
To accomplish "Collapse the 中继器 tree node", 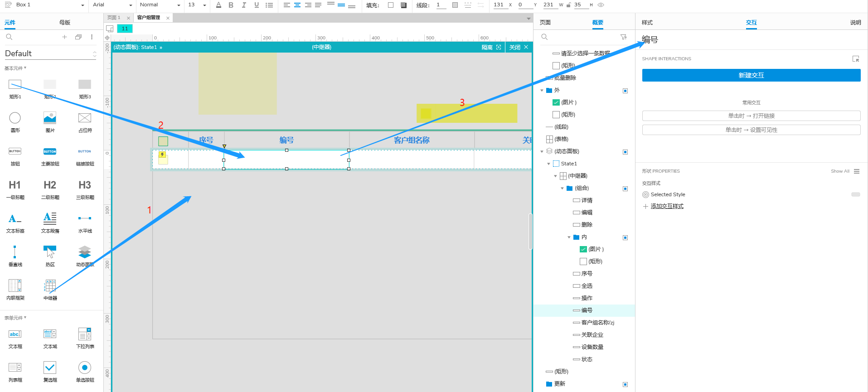I will click(555, 176).
